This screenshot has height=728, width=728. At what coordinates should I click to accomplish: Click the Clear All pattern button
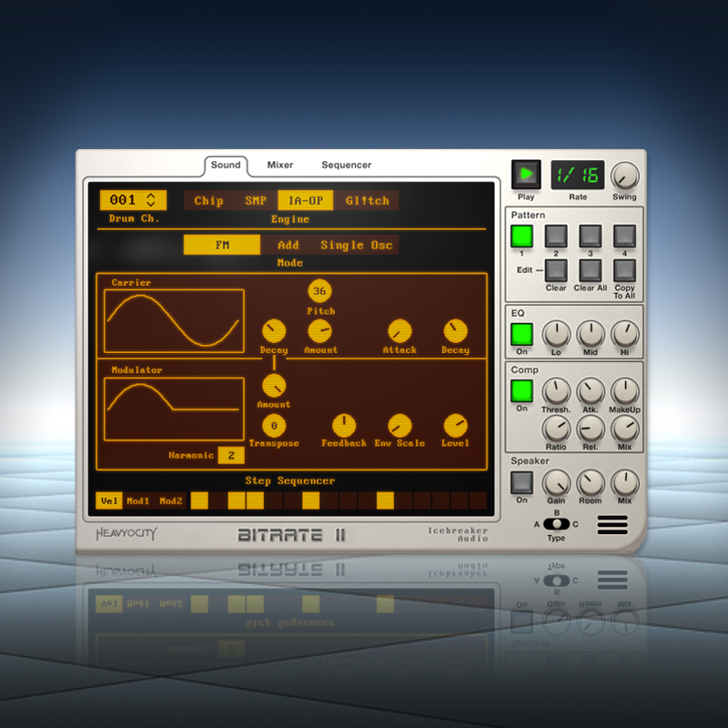click(590, 270)
